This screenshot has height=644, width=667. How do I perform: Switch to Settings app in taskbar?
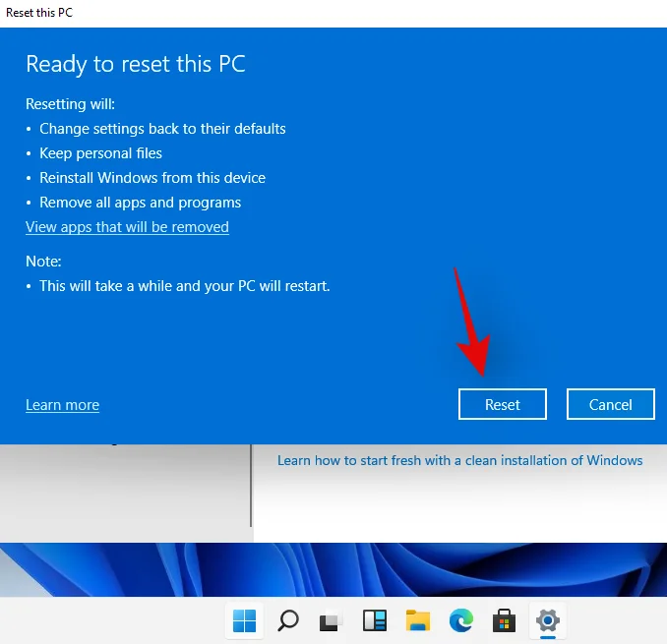click(x=547, y=620)
